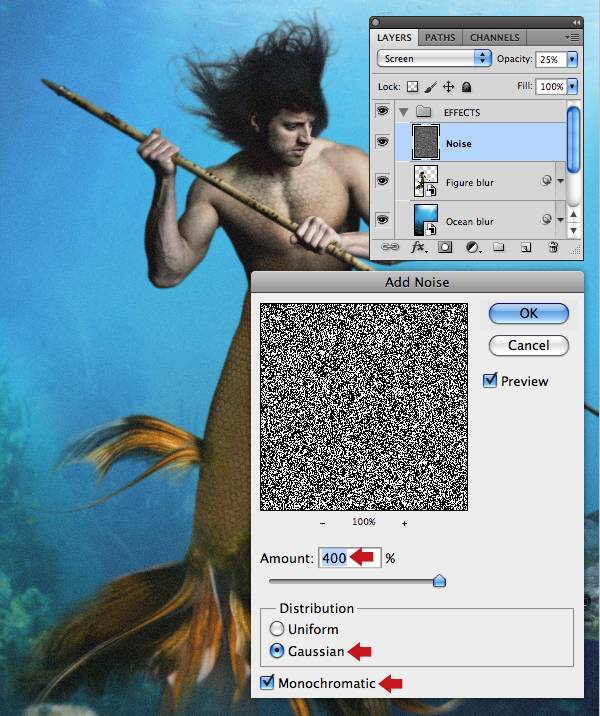The image size is (600, 716).
Task: Click the Add Noise dialog title bar
Action: click(x=417, y=282)
